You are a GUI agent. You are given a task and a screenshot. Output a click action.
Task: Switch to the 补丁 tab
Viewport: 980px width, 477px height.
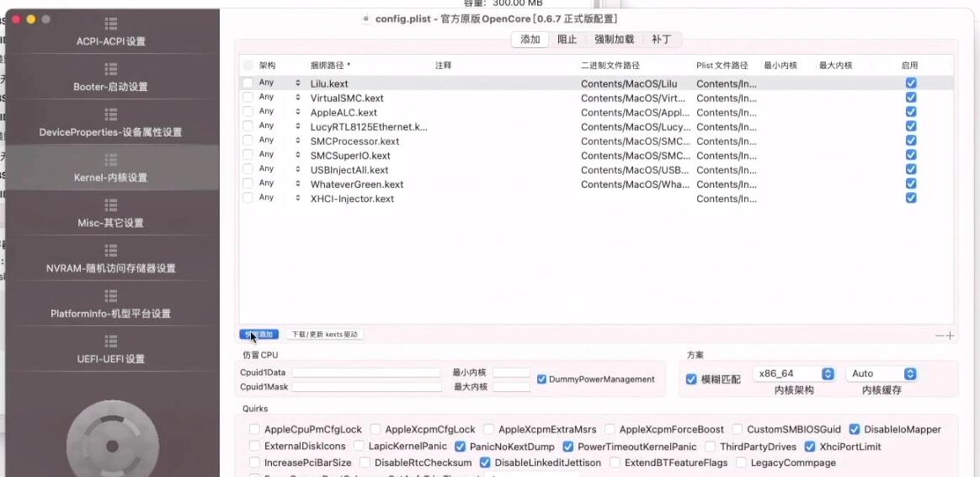pyautogui.click(x=661, y=39)
